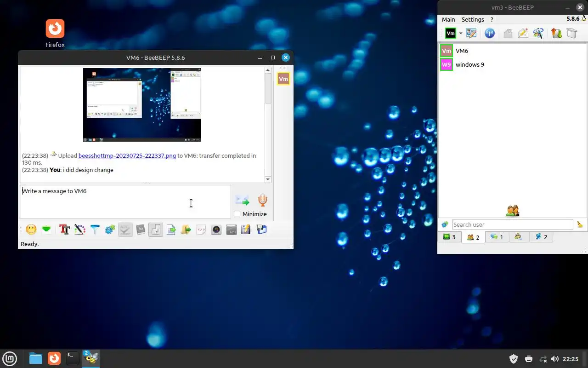Click the chat history vertical scrollbar handle

[x=268, y=87]
